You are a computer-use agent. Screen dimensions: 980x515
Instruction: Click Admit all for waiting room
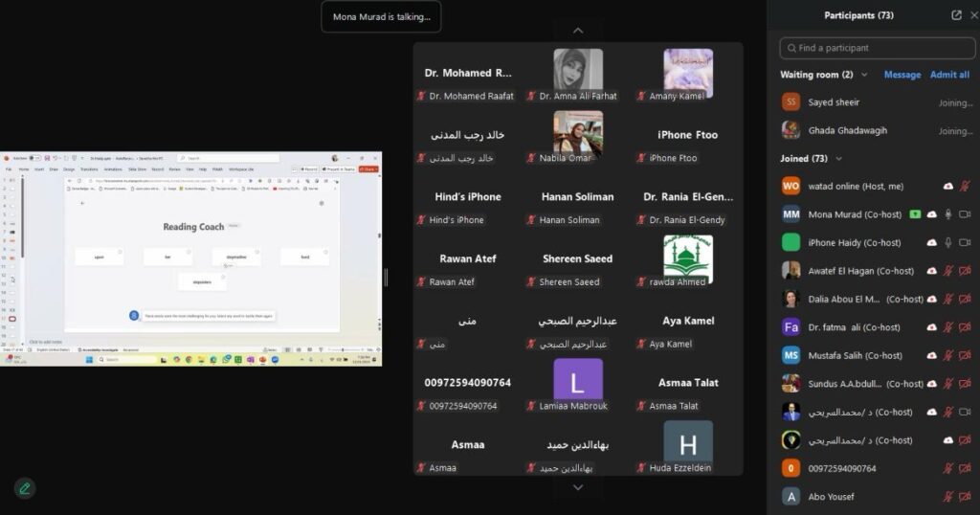tap(949, 75)
